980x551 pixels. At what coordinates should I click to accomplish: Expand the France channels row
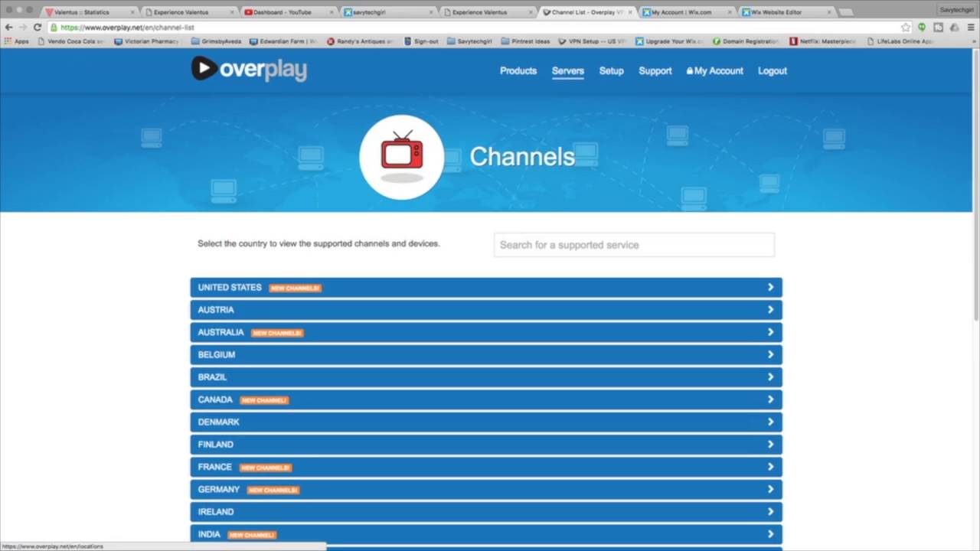click(486, 467)
